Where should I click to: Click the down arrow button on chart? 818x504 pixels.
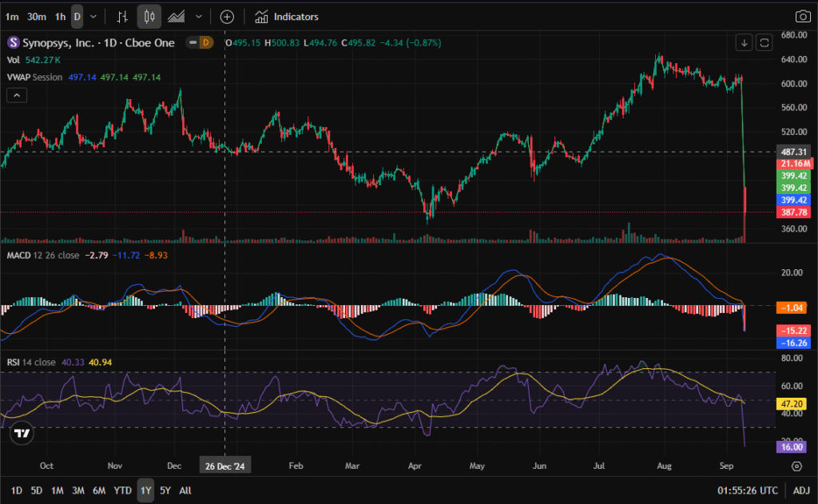click(745, 42)
